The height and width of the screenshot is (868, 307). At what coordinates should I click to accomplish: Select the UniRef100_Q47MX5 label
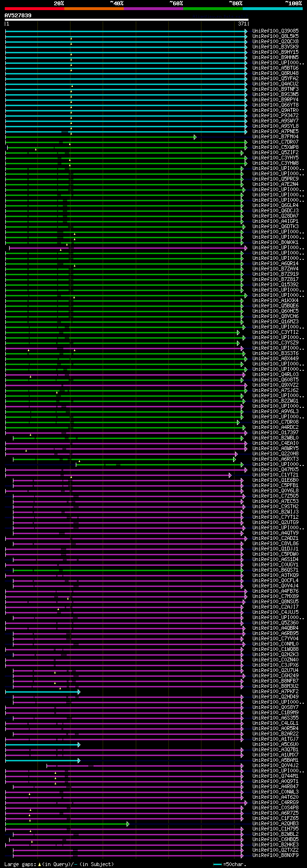click(x=275, y=469)
